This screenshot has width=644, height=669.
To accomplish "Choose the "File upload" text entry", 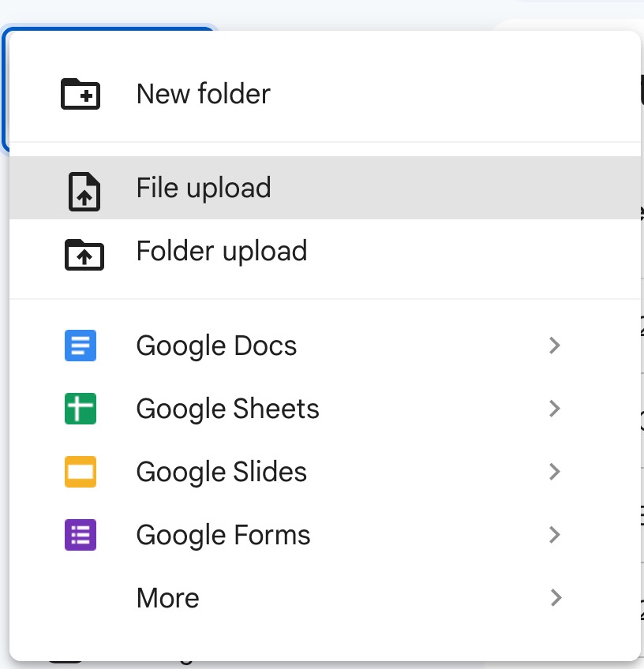I will tap(203, 189).
